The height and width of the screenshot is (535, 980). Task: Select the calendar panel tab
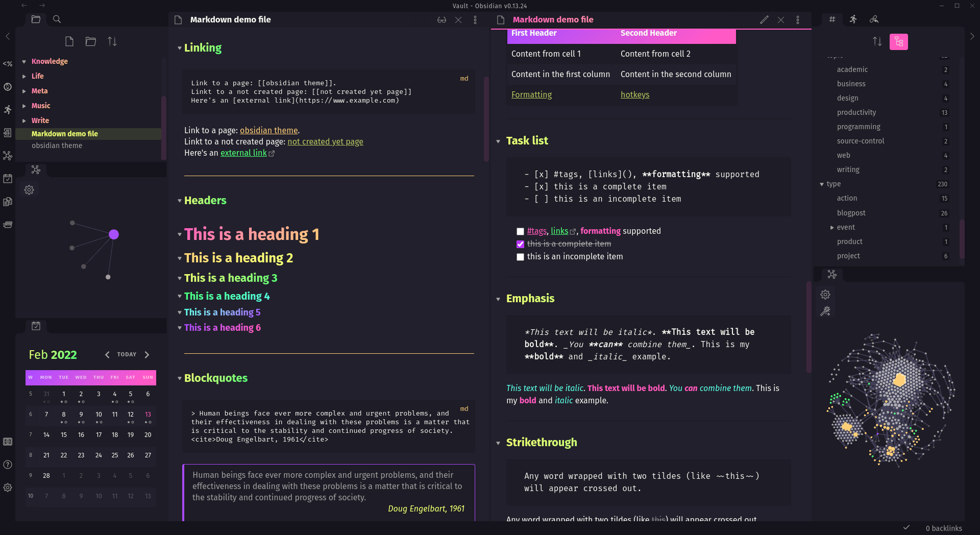point(36,326)
